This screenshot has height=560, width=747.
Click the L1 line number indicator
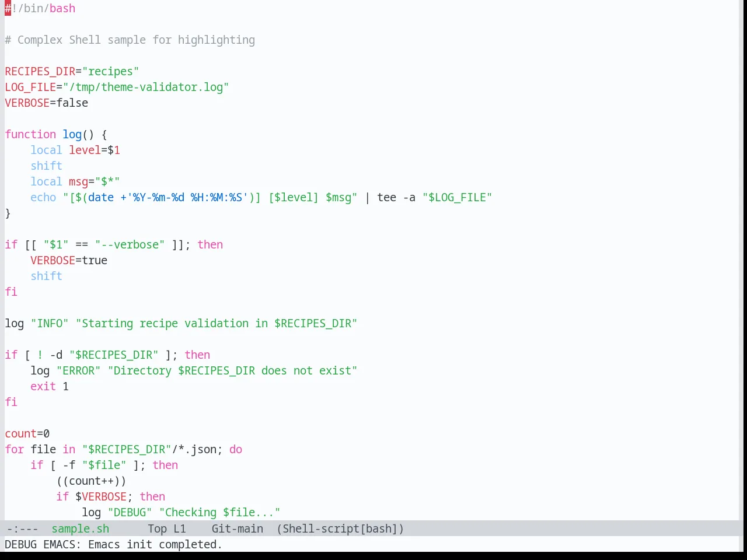[179, 528]
